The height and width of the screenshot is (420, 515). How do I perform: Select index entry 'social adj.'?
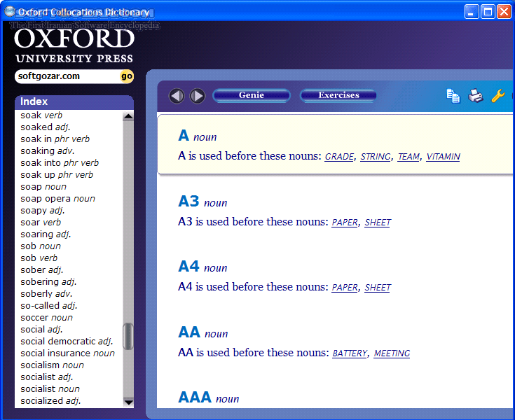click(x=41, y=330)
